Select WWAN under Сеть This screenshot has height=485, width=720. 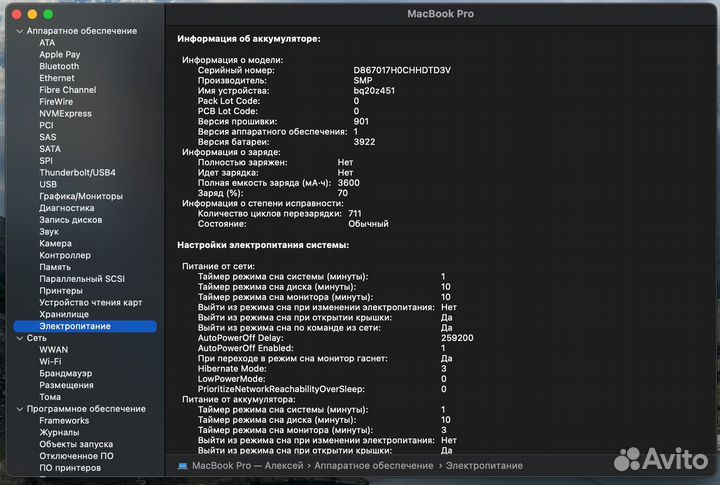click(x=53, y=350)
